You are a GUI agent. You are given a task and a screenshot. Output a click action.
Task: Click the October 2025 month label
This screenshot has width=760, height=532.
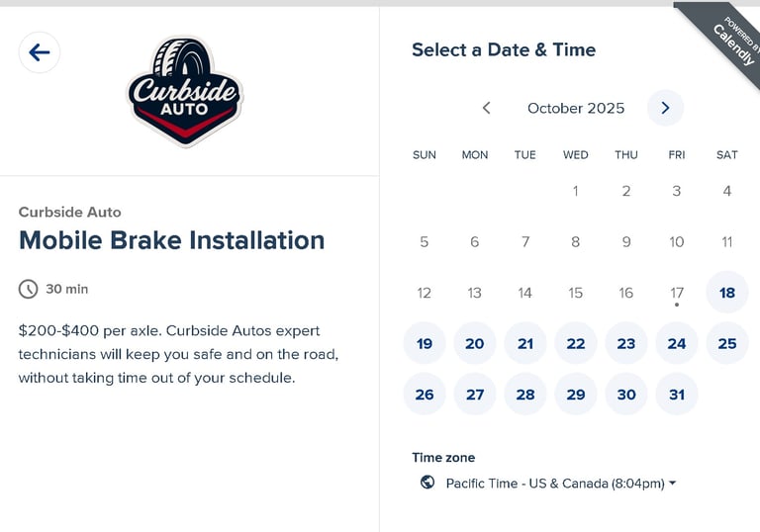point(576,108)
